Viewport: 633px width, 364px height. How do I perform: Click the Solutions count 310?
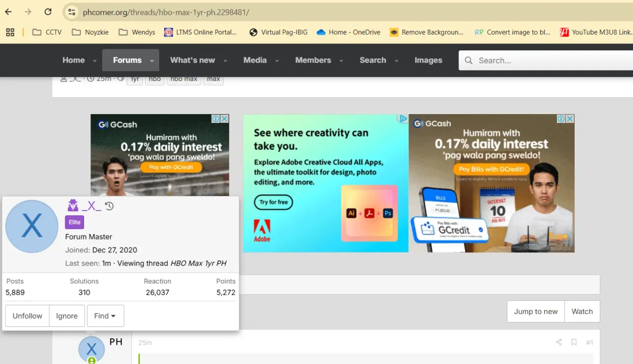coord(84,292)
